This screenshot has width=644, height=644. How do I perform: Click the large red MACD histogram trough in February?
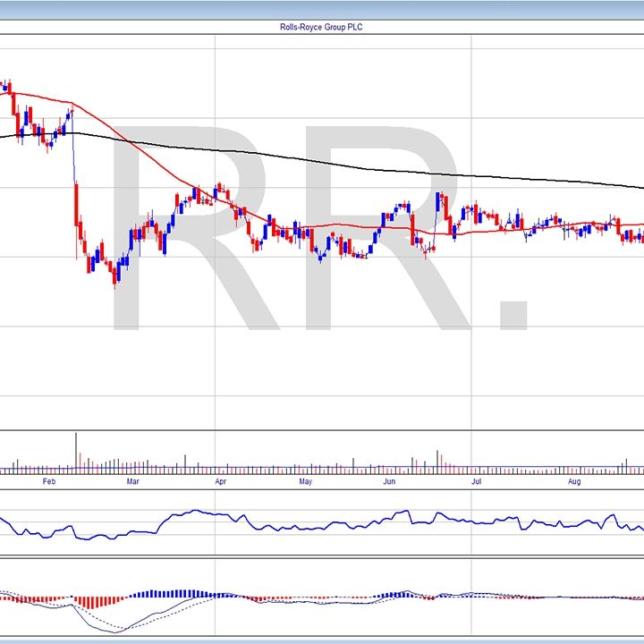(88, 602)
